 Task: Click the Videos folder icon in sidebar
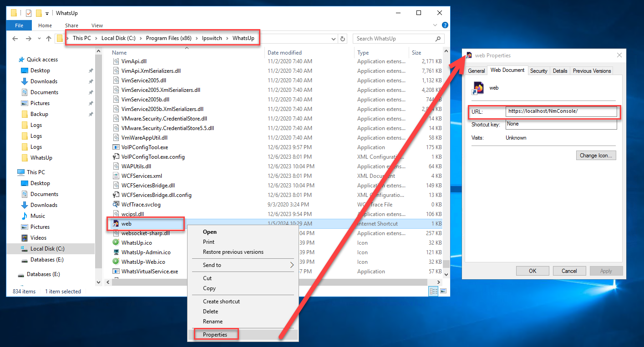tap(25, 238)
